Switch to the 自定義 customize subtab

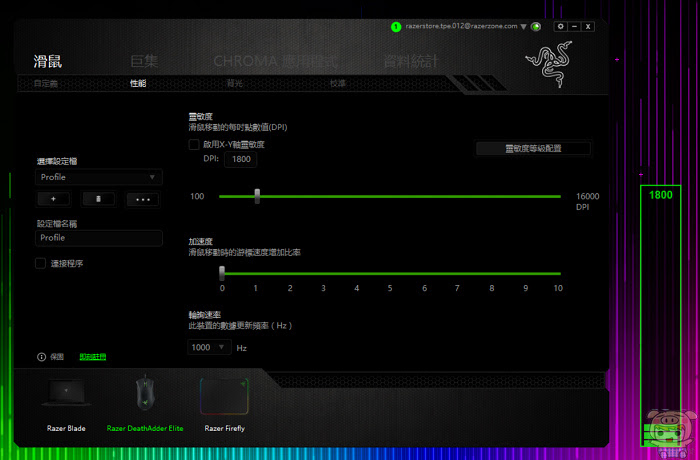pyautogui.click(x=46, y=84)
